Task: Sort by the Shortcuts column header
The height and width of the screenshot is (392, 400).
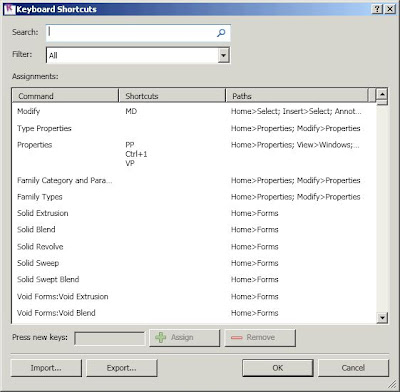Action: [172, 96]
